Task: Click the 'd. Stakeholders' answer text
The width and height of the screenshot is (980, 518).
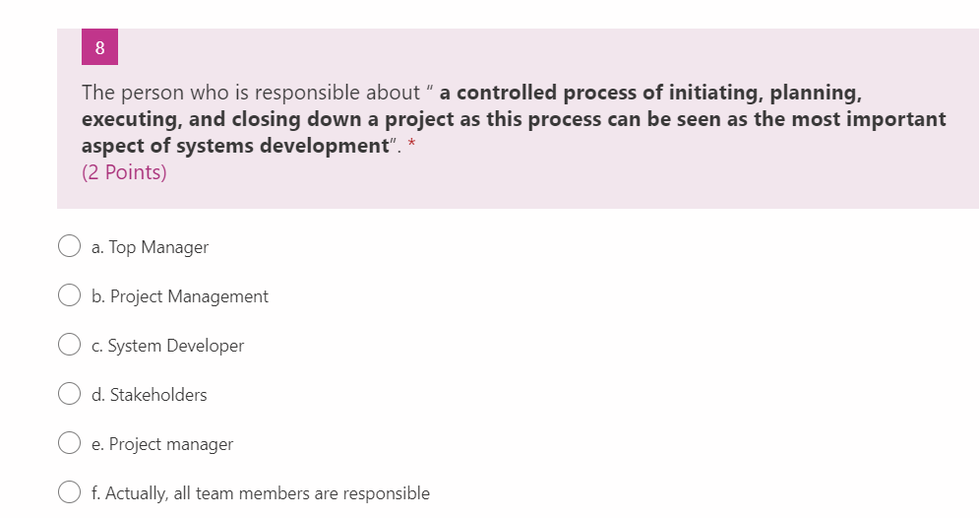Action: (149, 395)
